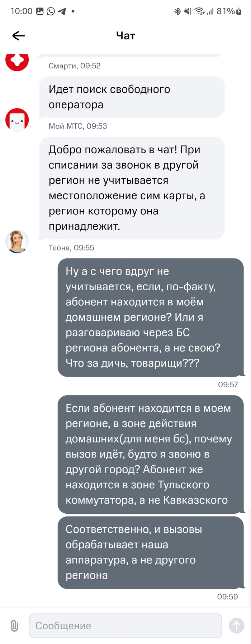Tap the battery indicator icon
The image size is (251, 644).
pos(239,11)
